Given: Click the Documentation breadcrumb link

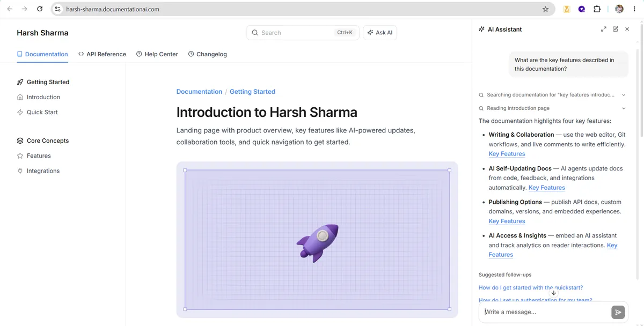Looking at the screenshot, I should pyautogui.click(x=199, y=92).
